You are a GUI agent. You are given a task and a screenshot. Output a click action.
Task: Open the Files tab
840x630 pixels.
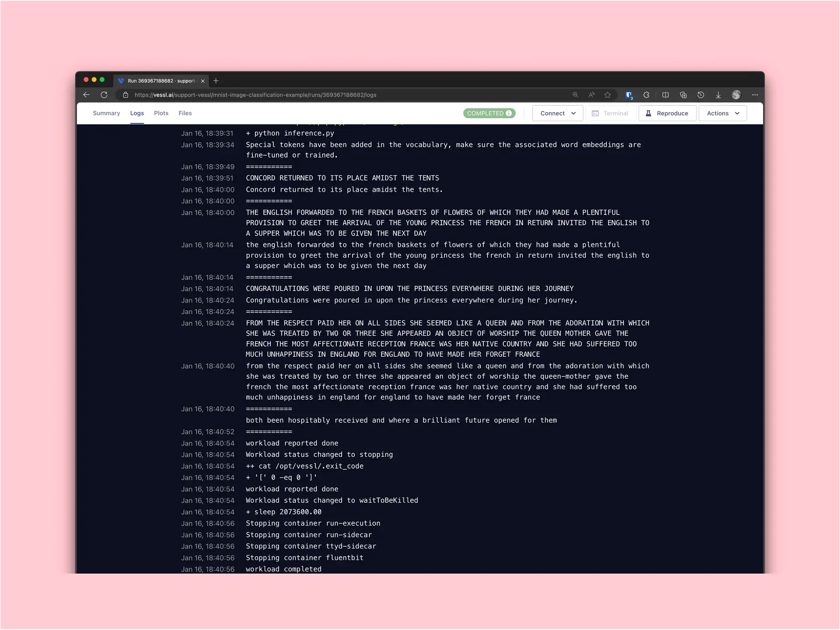click(x=185, y=113)
